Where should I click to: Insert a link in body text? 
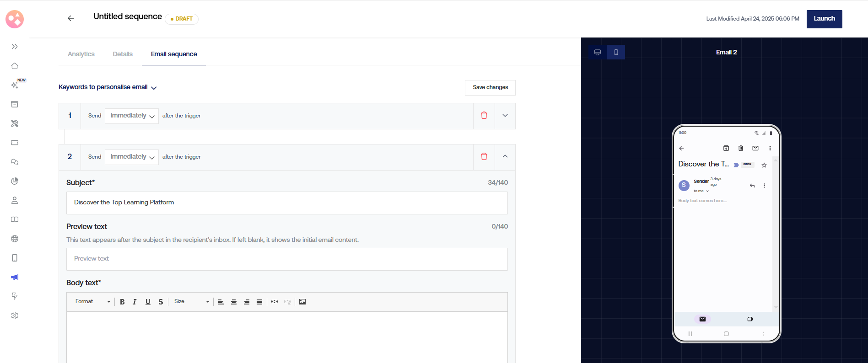click(x=275, y=302)
